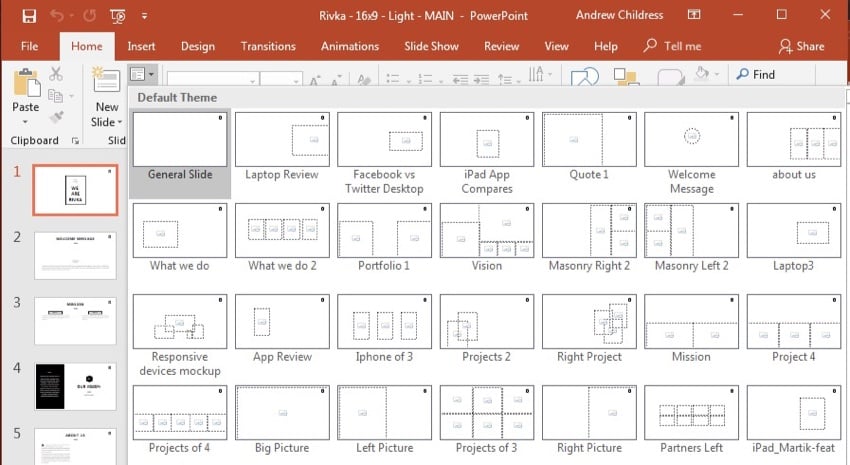Choose the Masonry Right 2 layout
This screenshot has height=465, width=850.
589,237
